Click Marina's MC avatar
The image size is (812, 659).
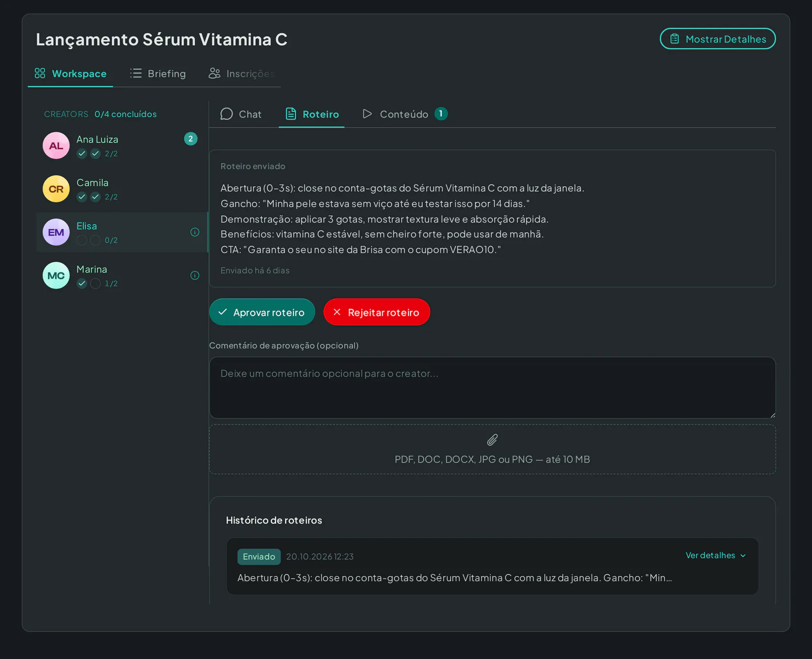coord(56,275)
